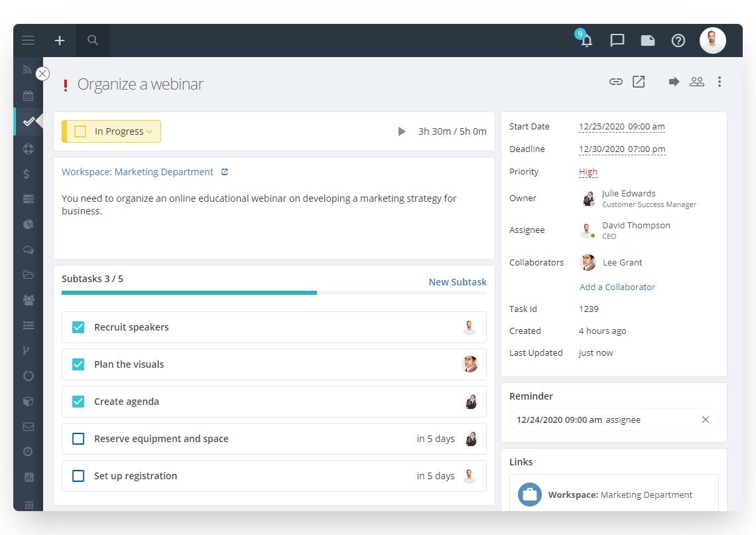Open the calendar icon in sidebar
The height and width of the screenshot is (535, 756).
[x=28, y=96]
